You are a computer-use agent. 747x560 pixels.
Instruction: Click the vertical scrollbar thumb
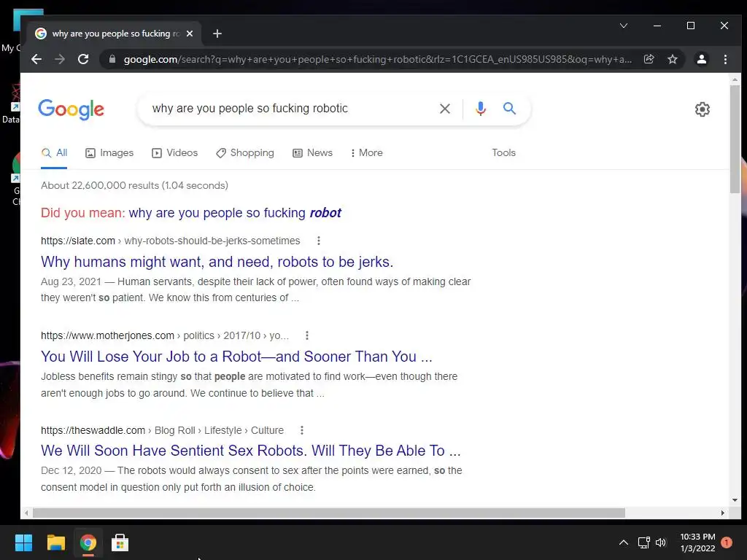(735, 138)
